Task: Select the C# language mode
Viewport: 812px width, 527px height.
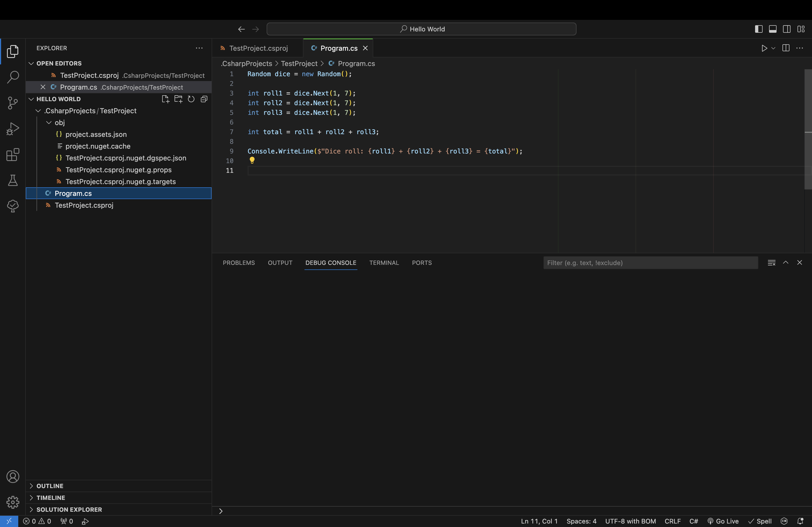Action: coord(694,521)
